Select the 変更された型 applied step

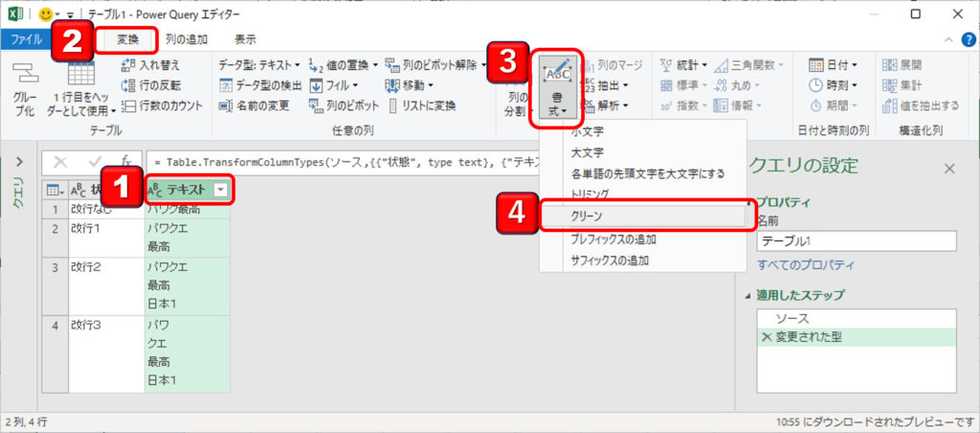coord(857,337)
